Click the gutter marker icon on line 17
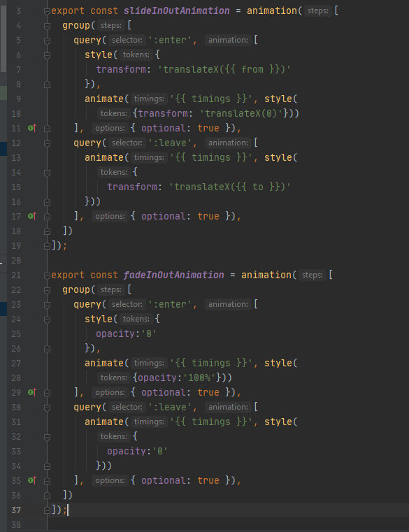 pyautogui.click(x=32, y=216)
